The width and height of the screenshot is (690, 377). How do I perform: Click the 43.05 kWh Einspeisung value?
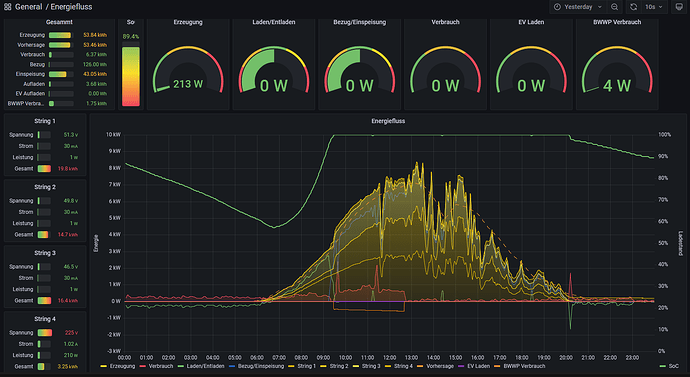tap(95, 74)
